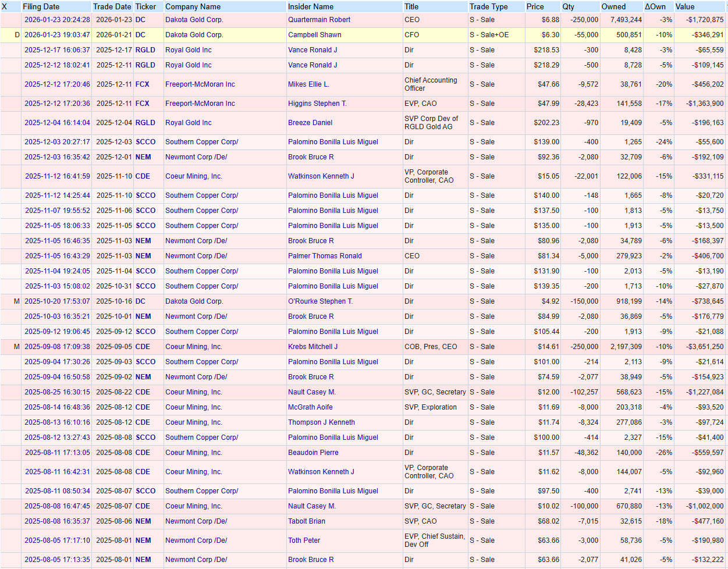
Task: Click Higgins Stephen T. insider name
Action: coord(317,104)
